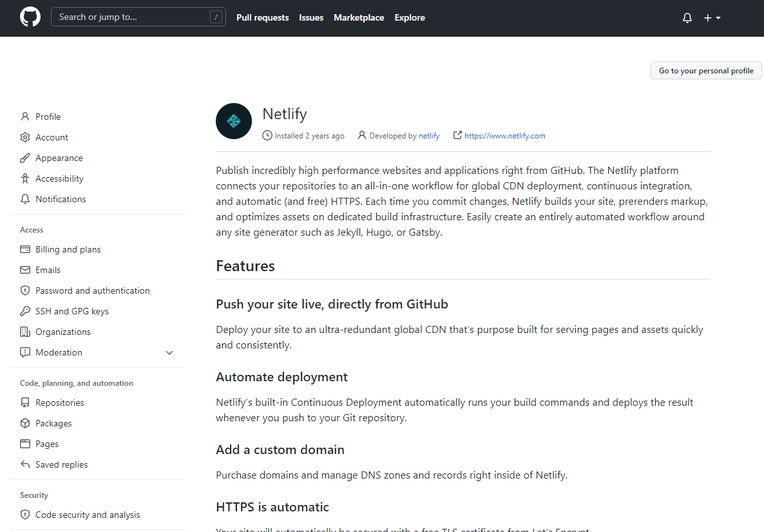Click the SSH key icon
764x532 pixels.
(25, 311)
